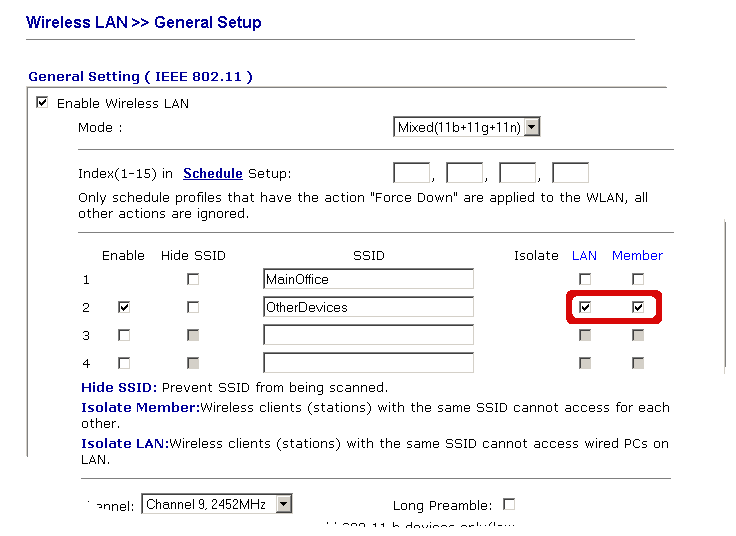This screenshot has width=736, height=536.
Task: Enable the Long Preamble checkbox
Action: (x=509, y=504)
